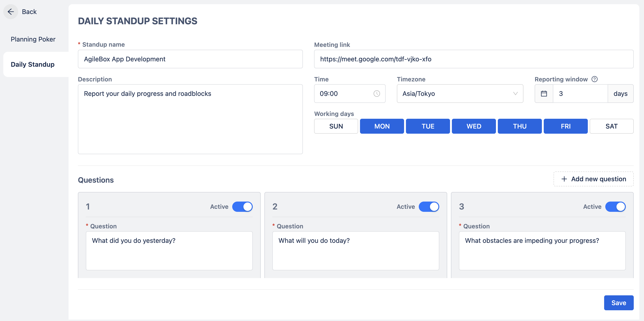Switch to Planning Poker tab
Screen dimensions: 644x321
pyautogui.click(x=33, y=39)
